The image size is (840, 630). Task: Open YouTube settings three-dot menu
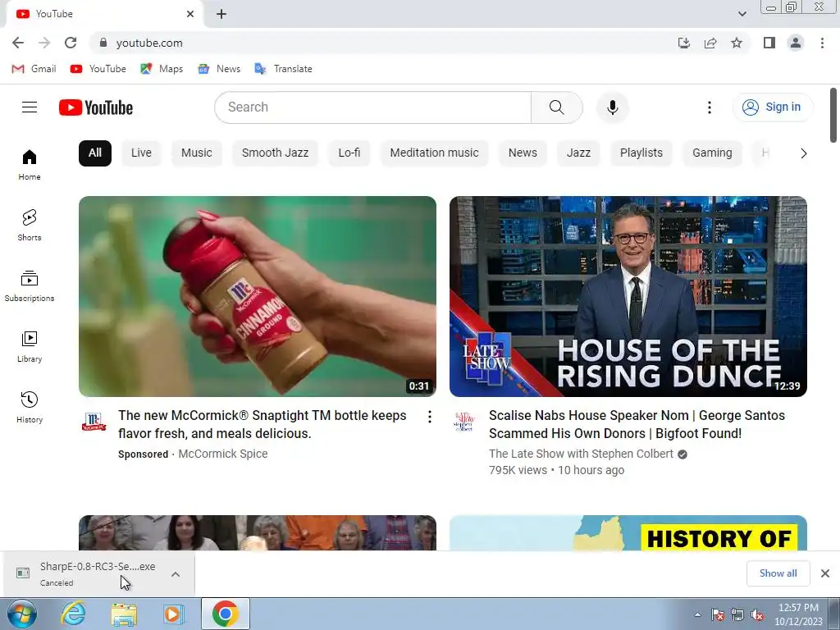click(x=710, y=107)
